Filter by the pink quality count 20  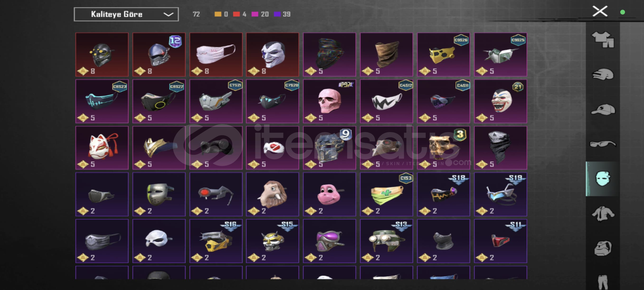click(x=260, y=14)
